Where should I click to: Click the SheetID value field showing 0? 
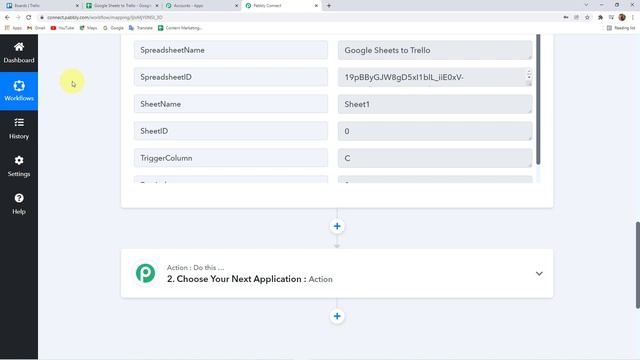435,131
